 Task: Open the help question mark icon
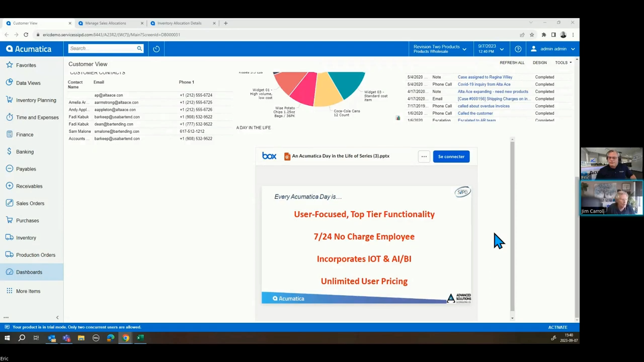pos(518,49)
